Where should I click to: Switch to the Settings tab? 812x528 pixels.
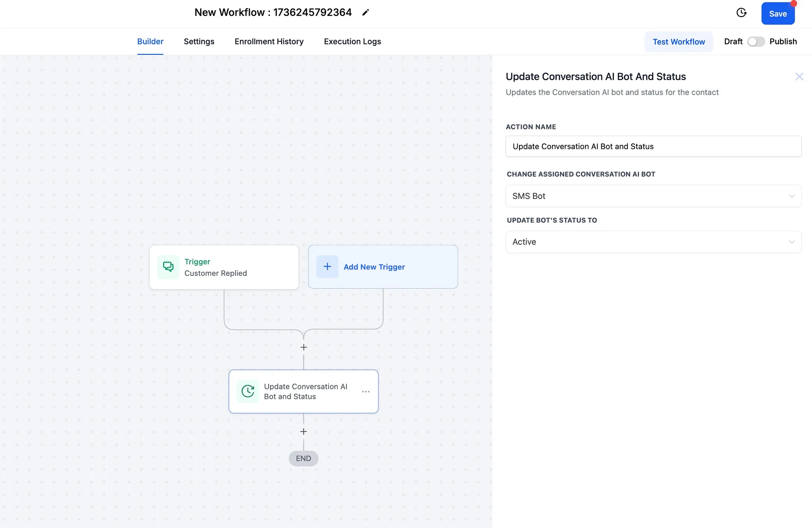coord(199,42)
